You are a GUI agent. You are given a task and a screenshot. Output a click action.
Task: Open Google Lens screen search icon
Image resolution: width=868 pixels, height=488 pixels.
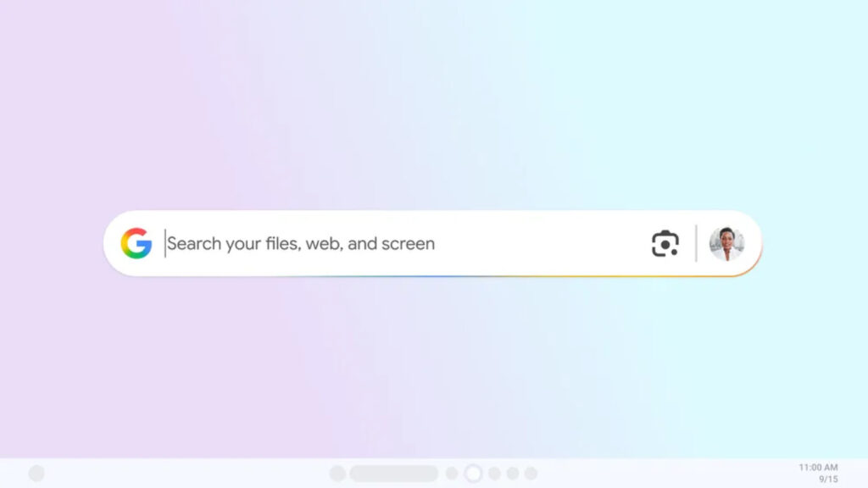click(665, 243)
